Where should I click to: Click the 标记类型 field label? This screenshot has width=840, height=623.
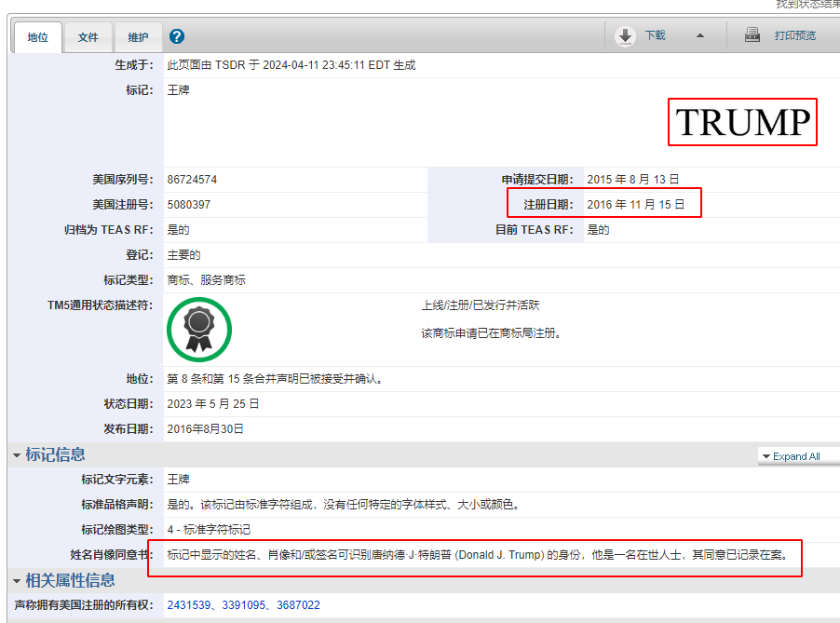[x=129, y=280]
